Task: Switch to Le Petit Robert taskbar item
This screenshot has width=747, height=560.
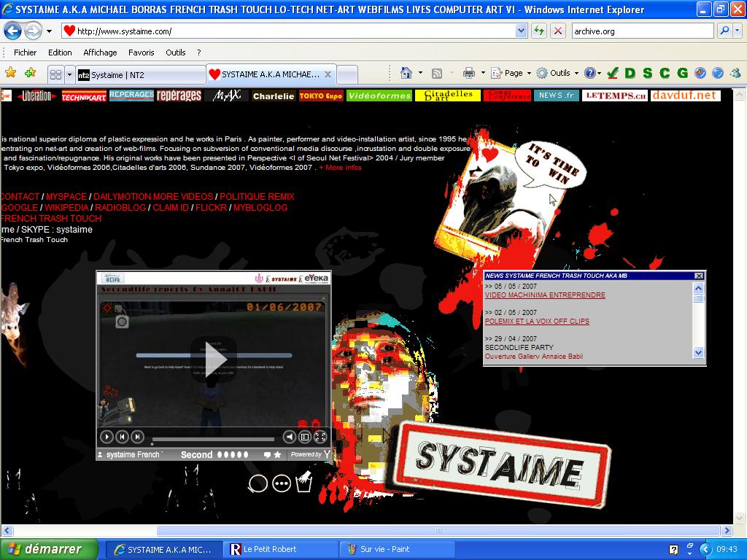Action: click(282, 549)
